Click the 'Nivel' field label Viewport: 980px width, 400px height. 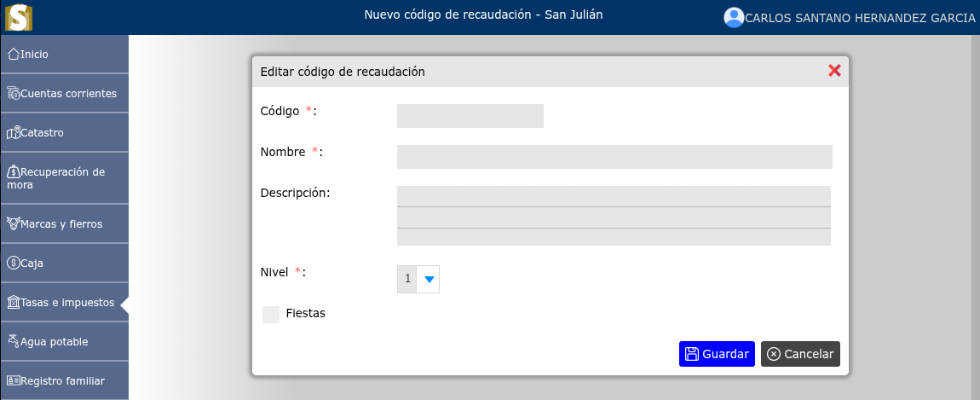(x=274, y=272)
